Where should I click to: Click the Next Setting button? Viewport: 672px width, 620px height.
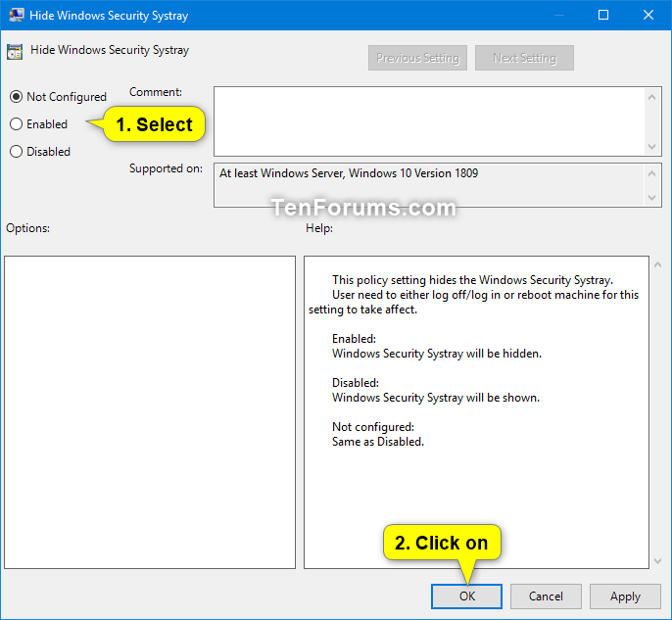click(524, 58)
